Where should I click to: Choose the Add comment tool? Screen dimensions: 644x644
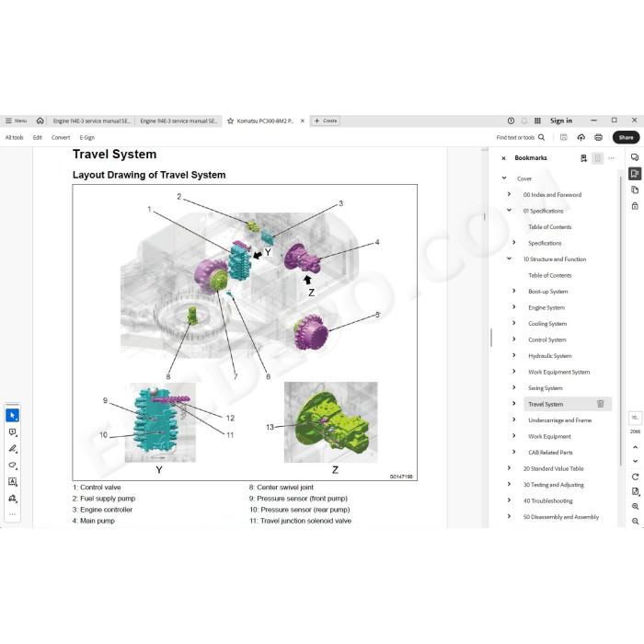(12, 432)
